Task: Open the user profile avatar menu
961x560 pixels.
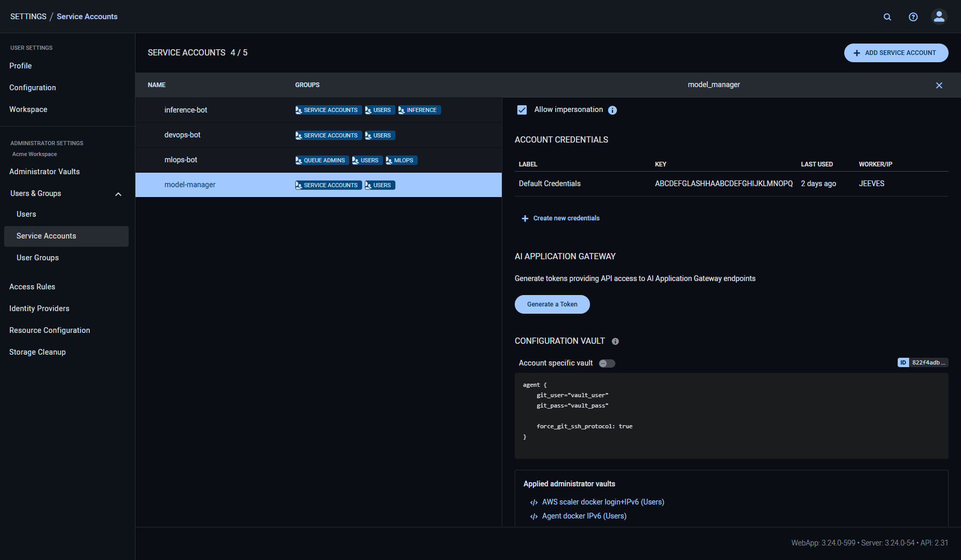Action: point(939,17)
